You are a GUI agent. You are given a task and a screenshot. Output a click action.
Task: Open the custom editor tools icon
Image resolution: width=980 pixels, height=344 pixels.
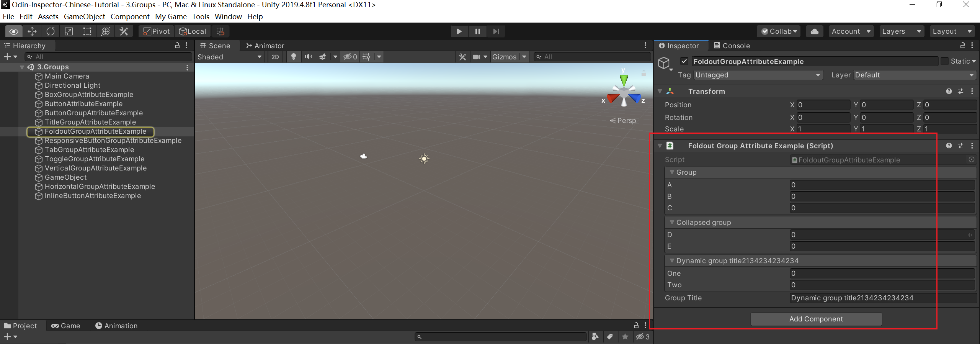pos(124,31)
